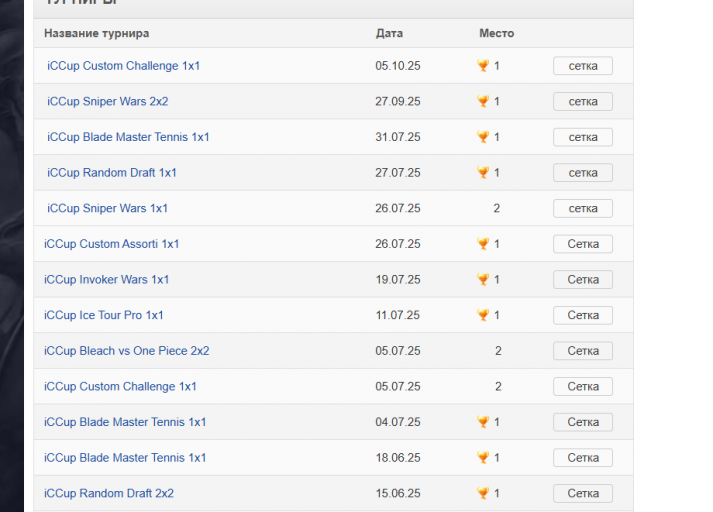Select place 2 in Custom Challenge 05.07.25 row
The width and height of the screenshot is (713, 512).
click(498, 387)
